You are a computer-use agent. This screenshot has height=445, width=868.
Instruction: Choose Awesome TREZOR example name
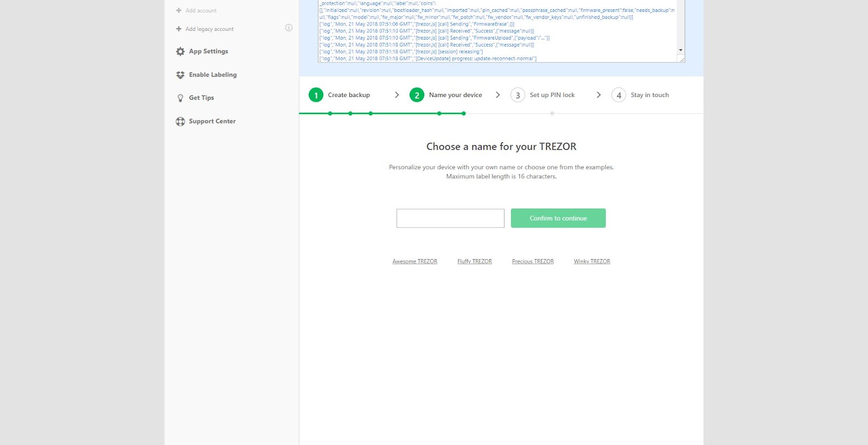point(414,261)
